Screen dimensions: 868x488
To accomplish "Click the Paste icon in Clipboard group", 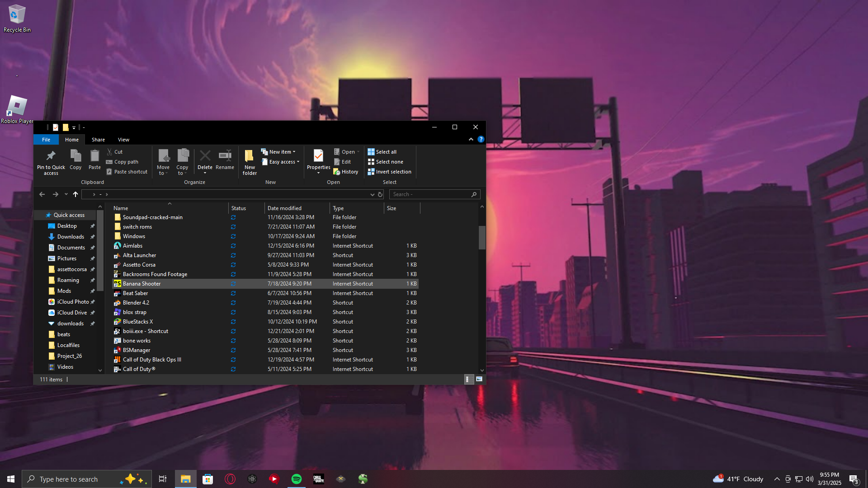I will [94, 156].
